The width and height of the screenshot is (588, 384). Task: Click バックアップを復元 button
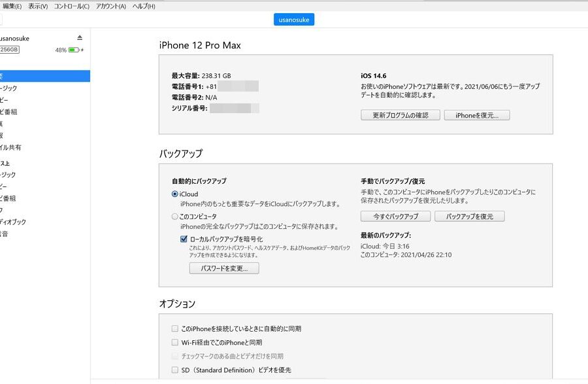(x=470, y=217)
